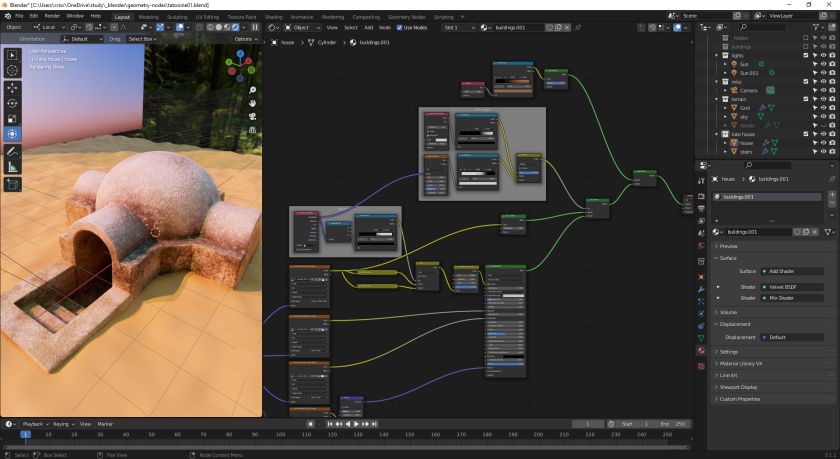Viewport: 840px width, 459px height.
Task: Uncheck the terrain collection checkbox
Action: coord(806,99)
